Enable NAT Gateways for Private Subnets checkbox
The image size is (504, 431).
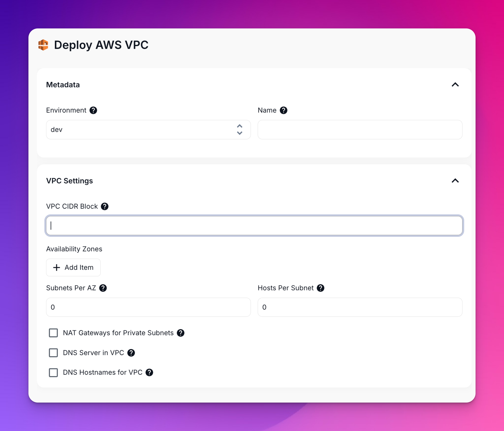[53, 333]
